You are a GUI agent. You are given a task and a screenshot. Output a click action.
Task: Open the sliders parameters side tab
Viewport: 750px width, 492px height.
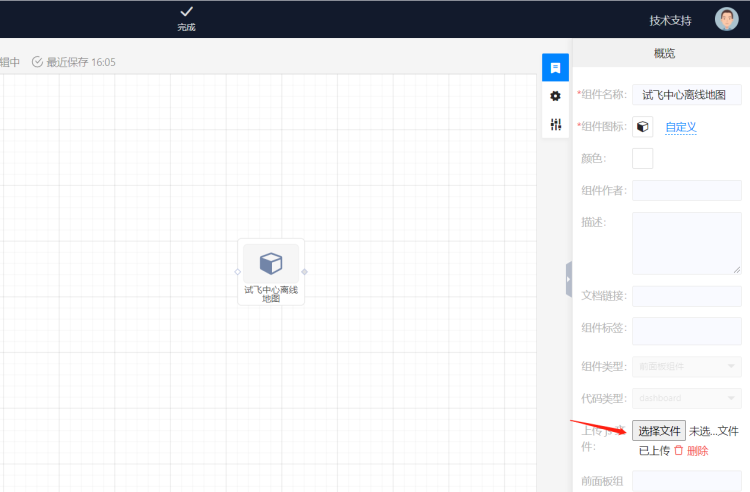coord(555,124)
